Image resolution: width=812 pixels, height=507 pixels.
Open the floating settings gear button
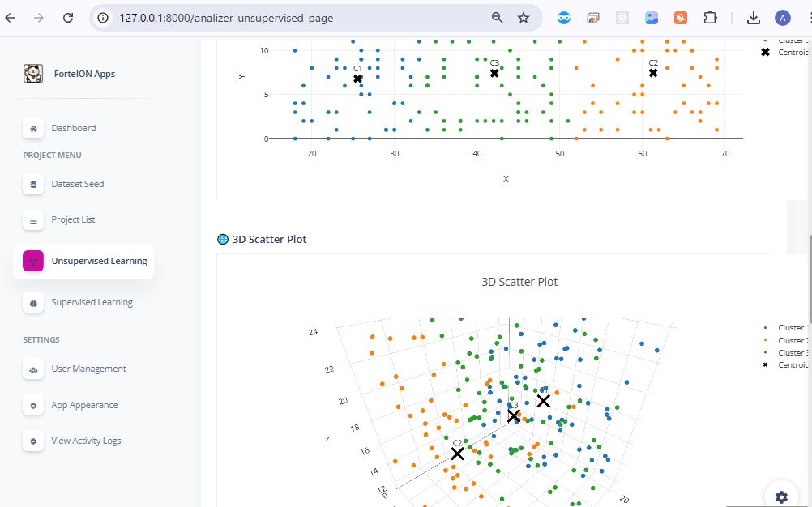click(780, 496)
